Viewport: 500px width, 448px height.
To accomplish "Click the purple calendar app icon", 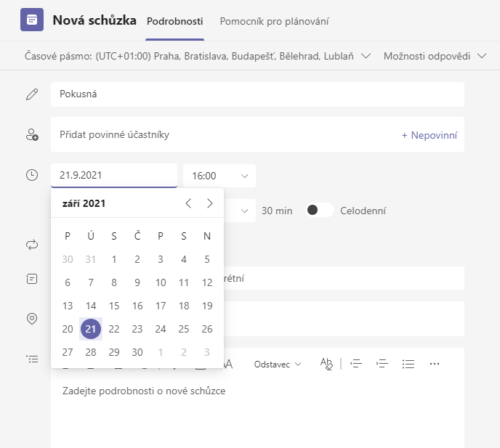I will (x=32, y=20).
